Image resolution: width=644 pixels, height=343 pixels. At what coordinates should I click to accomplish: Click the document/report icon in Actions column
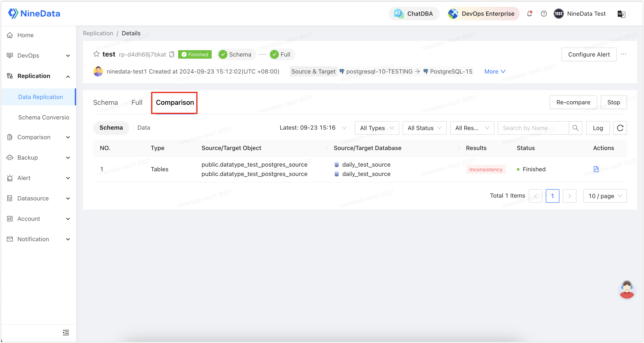coord(596,169)
